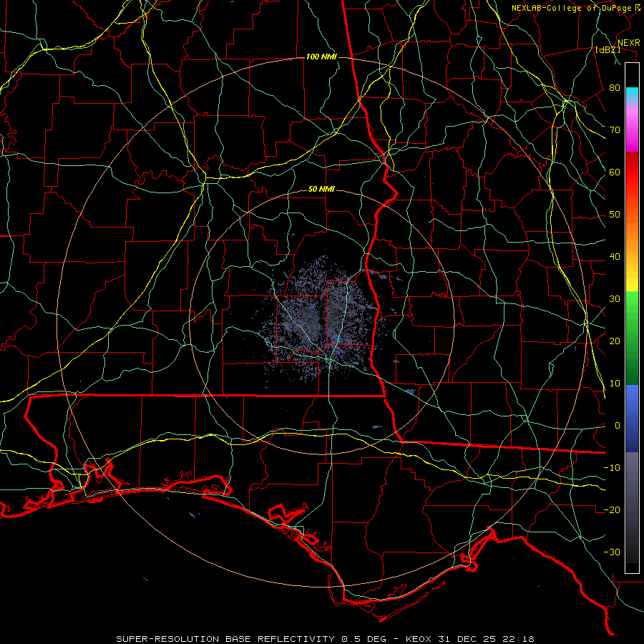Click the [dBZ] units label
The height and width of the screenshot is (644, 644).
[608, 50]
